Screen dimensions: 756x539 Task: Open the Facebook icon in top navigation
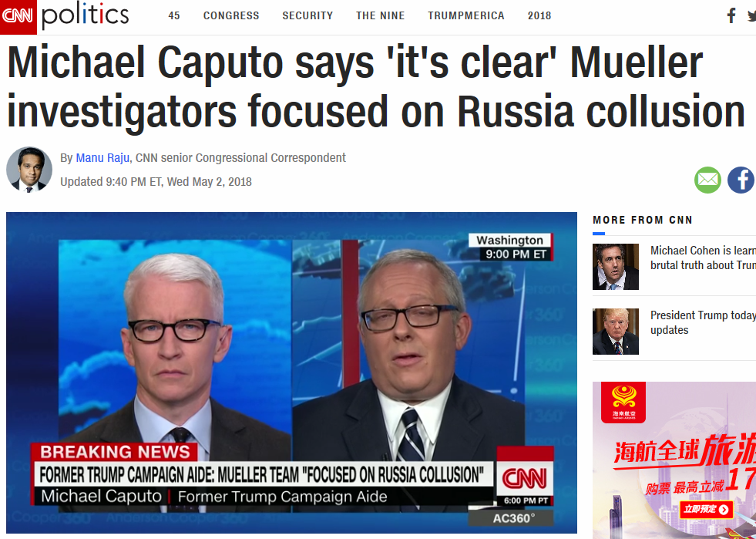[731, 16]
